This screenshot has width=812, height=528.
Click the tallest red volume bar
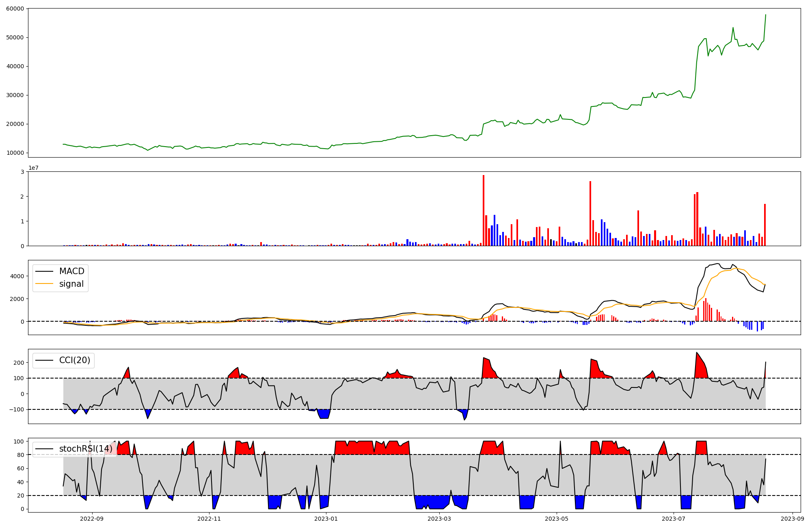coord(483,210)
